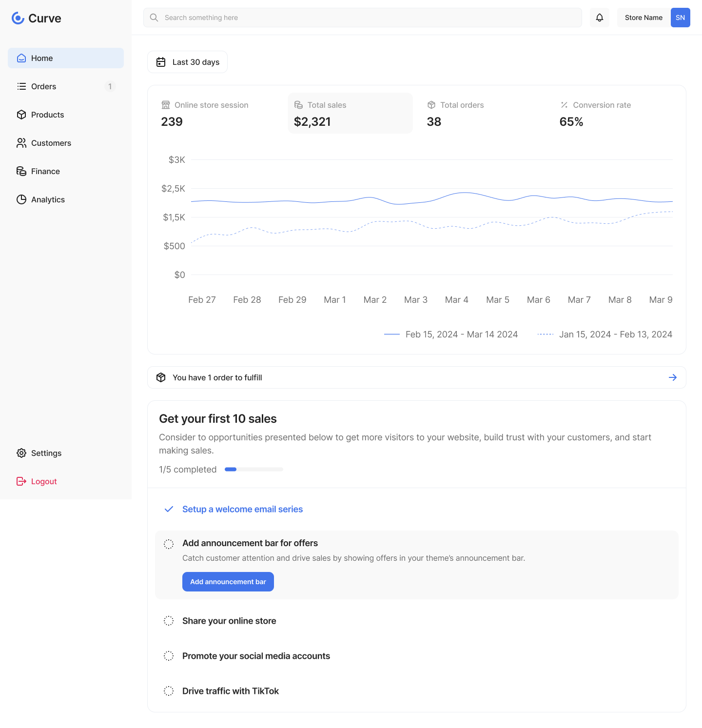
Task: Click the Home sidebar icon
Action: click(x=21, y=58)
